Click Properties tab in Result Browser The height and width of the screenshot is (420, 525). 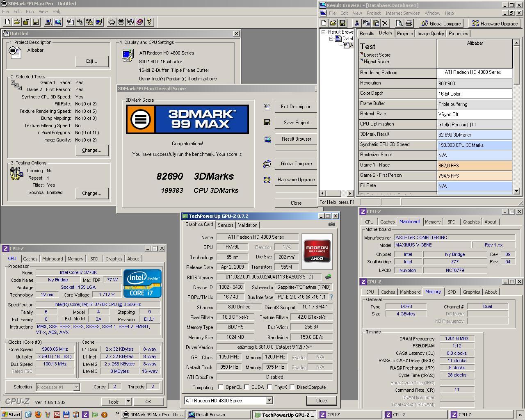[458, 34]
